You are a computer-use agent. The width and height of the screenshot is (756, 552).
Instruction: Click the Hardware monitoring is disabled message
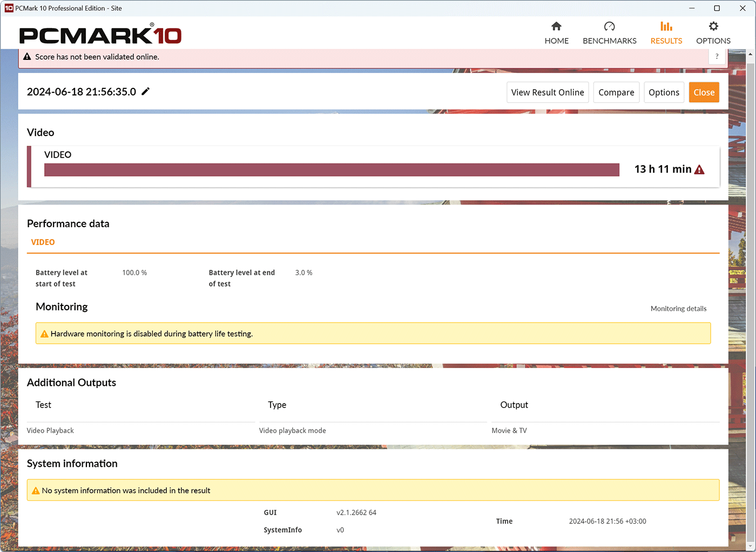tap(152, 334)
